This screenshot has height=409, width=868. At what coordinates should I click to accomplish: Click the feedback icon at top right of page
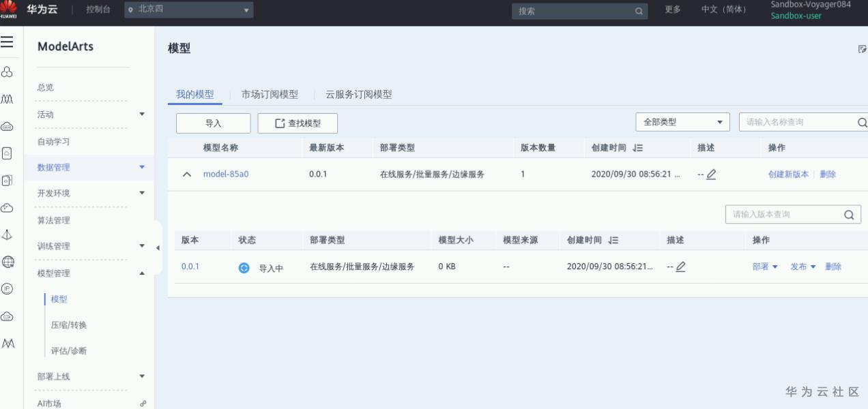point(863,49)
